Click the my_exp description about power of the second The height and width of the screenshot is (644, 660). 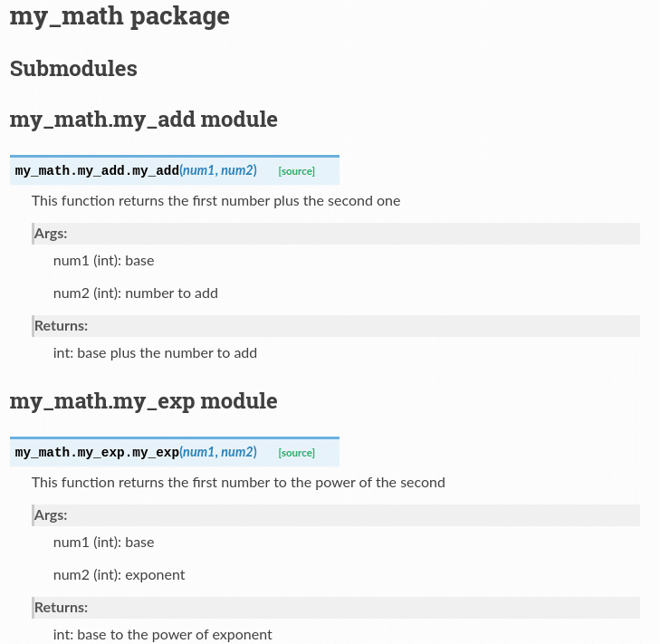238,483
